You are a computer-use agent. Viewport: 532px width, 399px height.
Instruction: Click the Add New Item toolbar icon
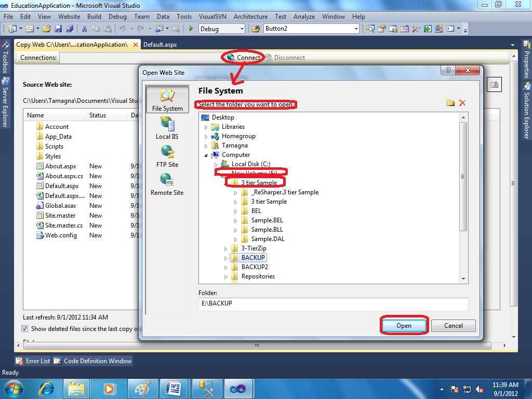pyautogui.click(x=30, y=29)
